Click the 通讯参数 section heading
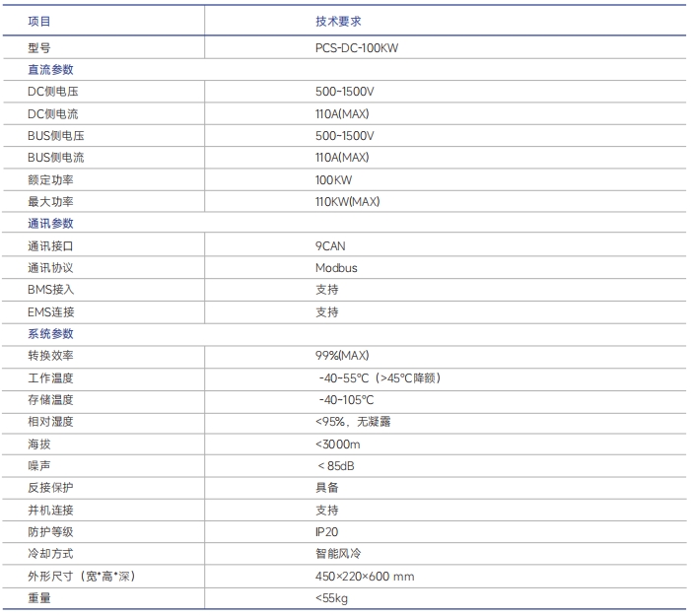 coord(50,224)
